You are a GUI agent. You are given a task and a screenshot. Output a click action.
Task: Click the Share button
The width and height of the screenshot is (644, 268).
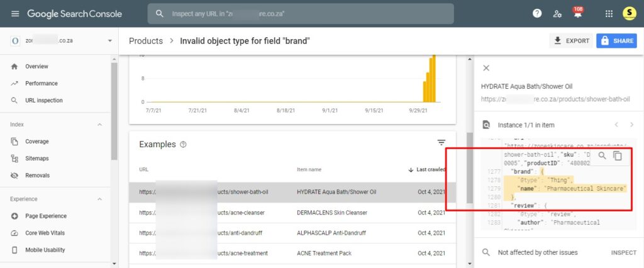616,41
